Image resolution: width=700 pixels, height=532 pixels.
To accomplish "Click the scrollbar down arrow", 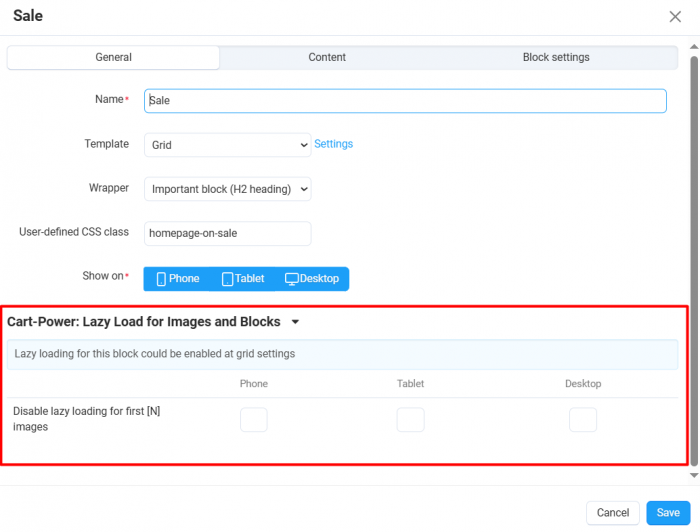I will click(694, 475).
